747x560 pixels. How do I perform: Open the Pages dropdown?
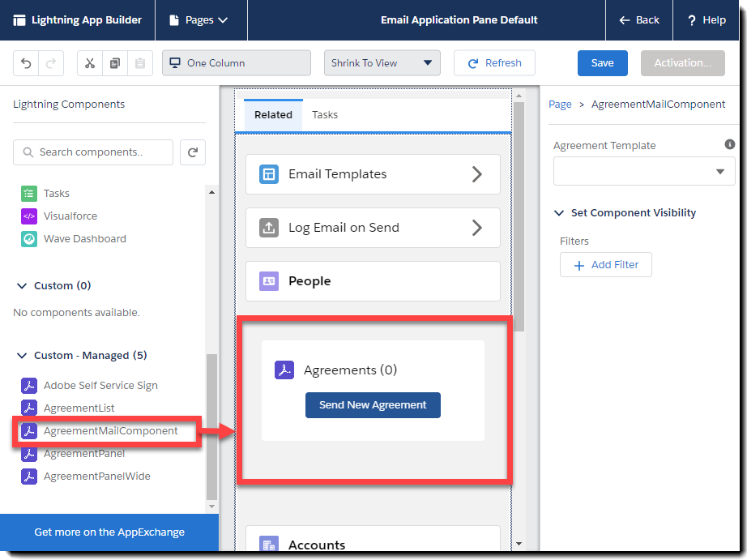[201, 21]
